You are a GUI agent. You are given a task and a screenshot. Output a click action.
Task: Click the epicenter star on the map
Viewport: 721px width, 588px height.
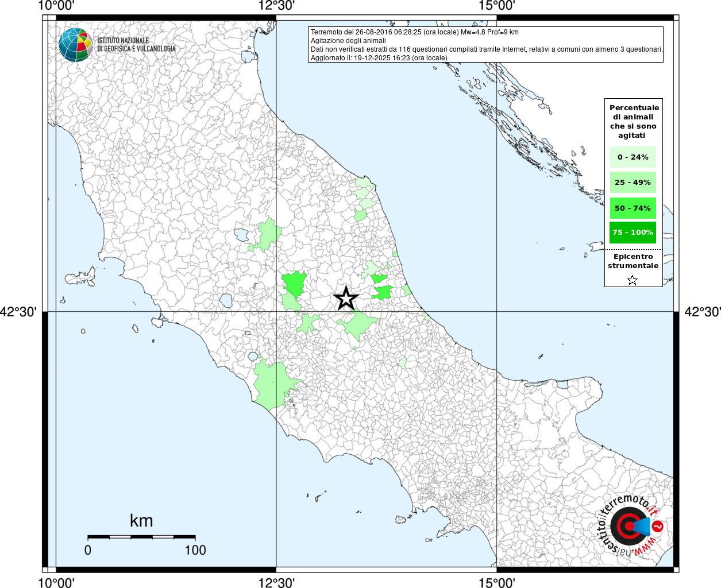(x=346, y=298)
